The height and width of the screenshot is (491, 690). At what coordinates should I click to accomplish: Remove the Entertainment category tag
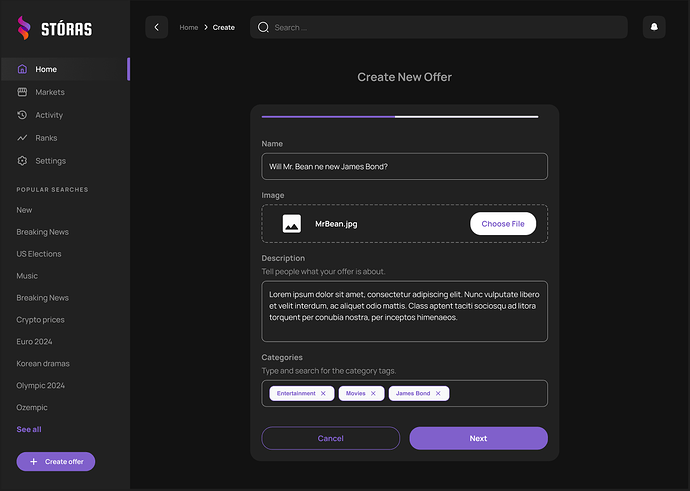coord(323,394)
